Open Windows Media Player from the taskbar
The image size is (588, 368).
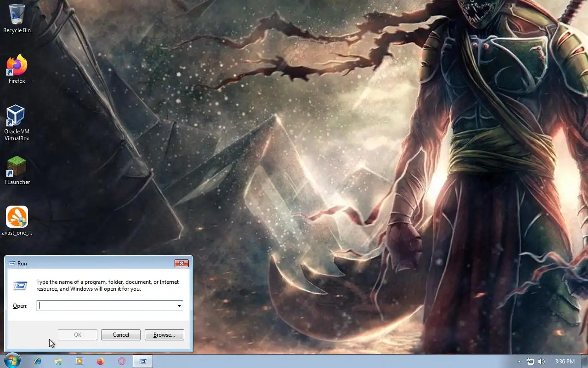(x=79, y=361)
